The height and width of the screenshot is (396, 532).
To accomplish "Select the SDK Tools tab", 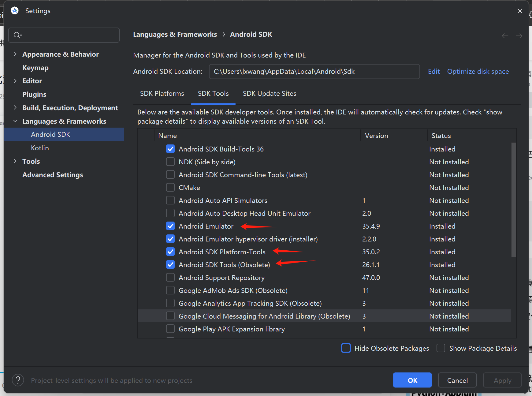I will point(213,93).
